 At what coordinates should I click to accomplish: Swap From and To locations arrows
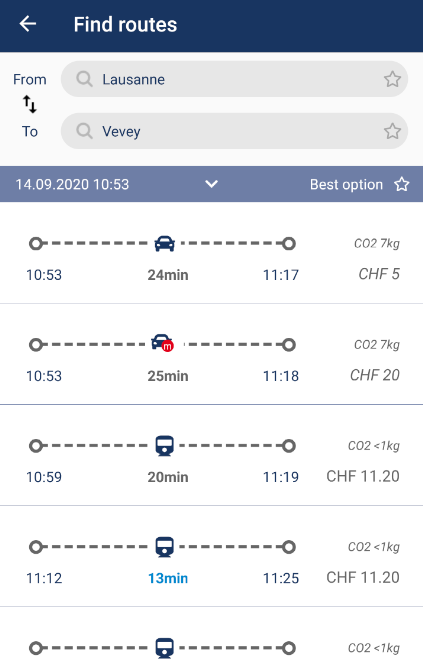pos(30,104)
